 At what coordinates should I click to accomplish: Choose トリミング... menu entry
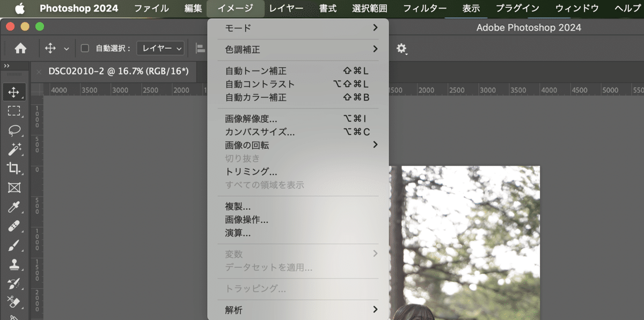click(298, 172)
